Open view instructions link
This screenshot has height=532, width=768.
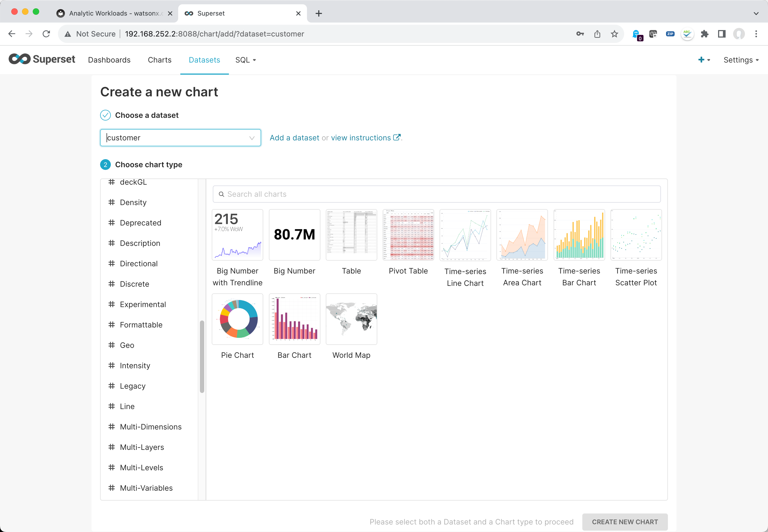point(365,138)
